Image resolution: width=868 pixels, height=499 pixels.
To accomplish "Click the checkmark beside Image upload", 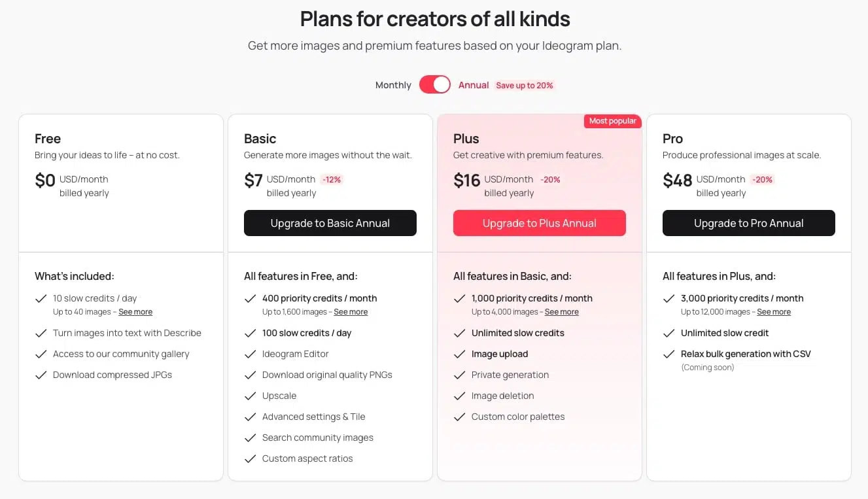I will coord(460,354).
